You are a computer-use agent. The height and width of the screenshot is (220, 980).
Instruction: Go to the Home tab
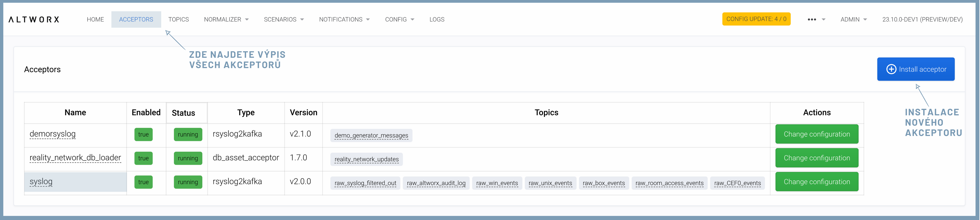point(95,19)
